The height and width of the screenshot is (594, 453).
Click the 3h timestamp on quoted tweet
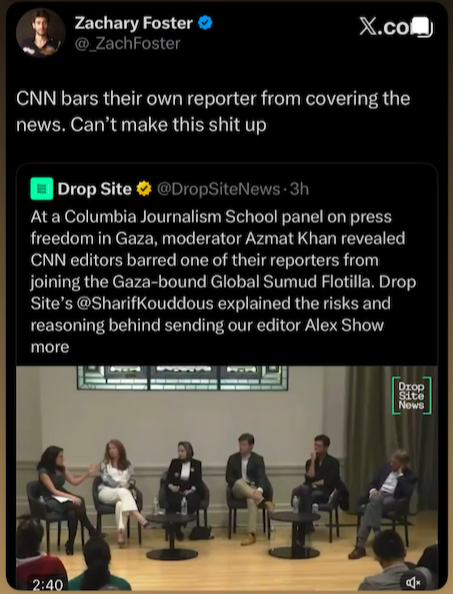(299, 189)
